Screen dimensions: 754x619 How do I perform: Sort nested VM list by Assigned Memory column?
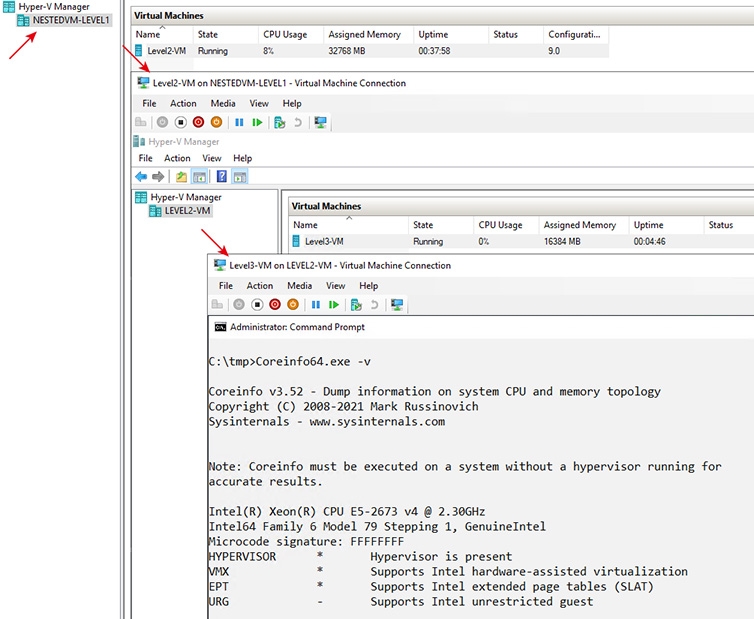tap(584, 225)
